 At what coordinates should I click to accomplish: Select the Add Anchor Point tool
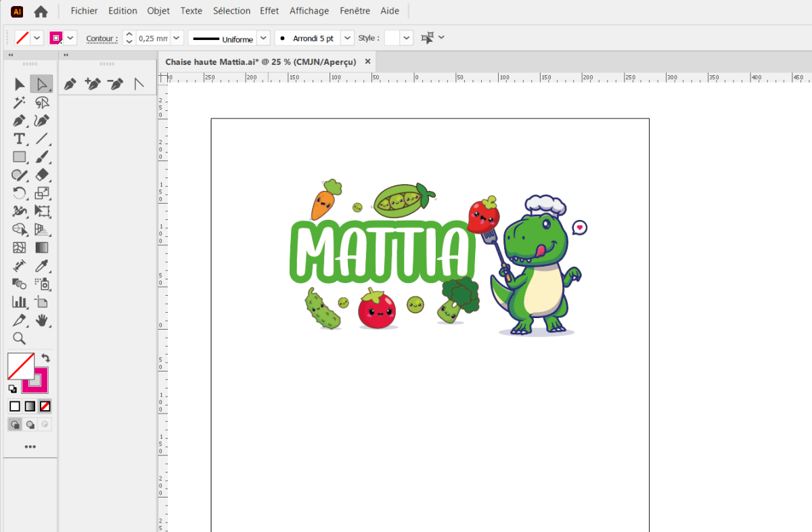92,85
